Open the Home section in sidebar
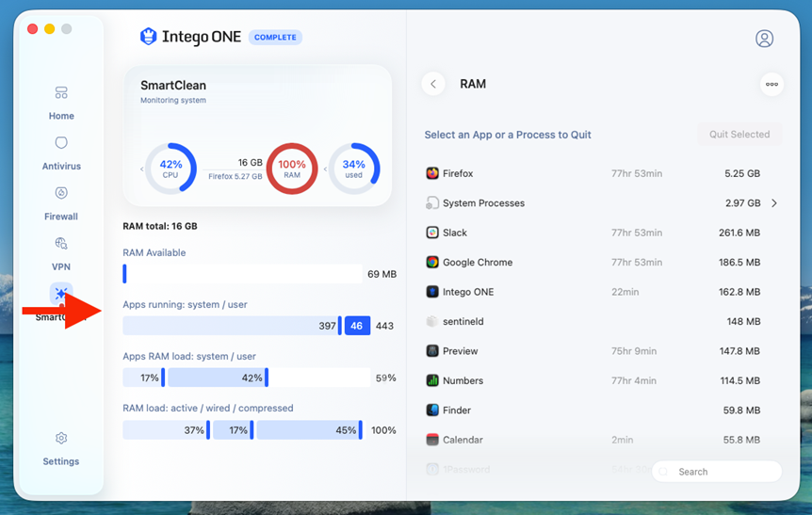The width and height of the screenshot is (812, 515). click(x=61, y=104)
